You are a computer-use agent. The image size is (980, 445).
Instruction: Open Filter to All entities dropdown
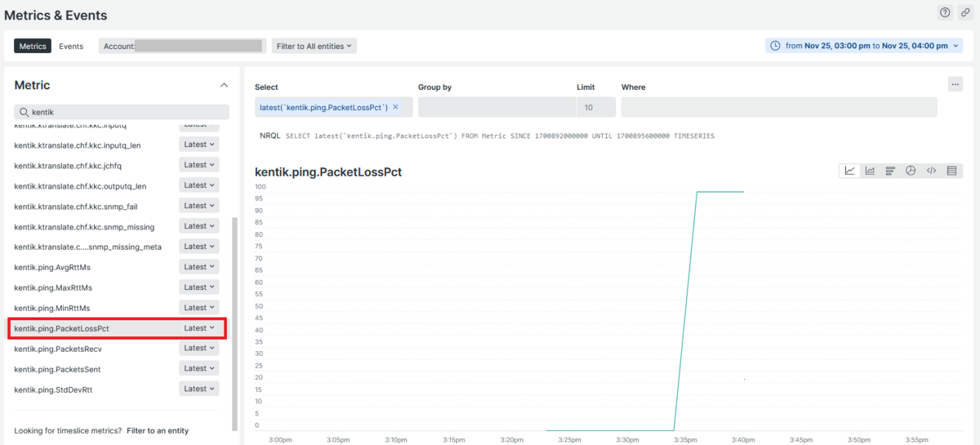[314, 46]
